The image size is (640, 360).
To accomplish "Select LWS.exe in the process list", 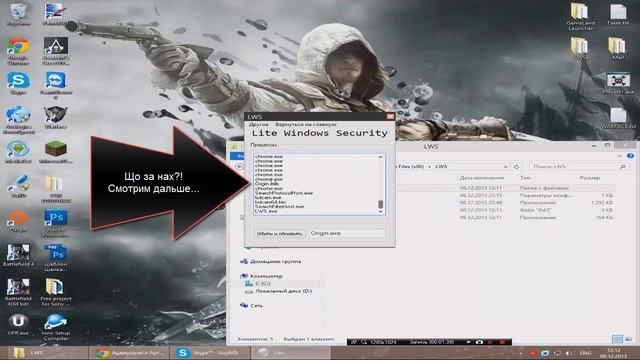I will coord(266,211).
